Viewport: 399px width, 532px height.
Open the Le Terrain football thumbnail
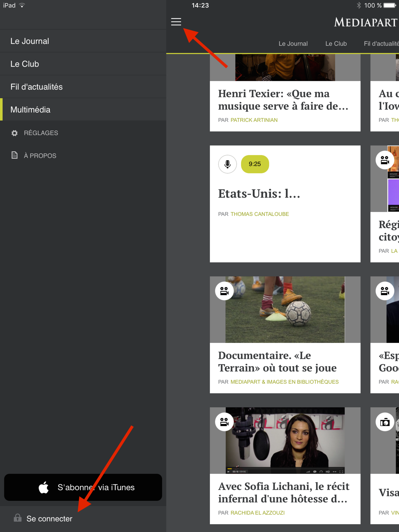click(285, 309)
